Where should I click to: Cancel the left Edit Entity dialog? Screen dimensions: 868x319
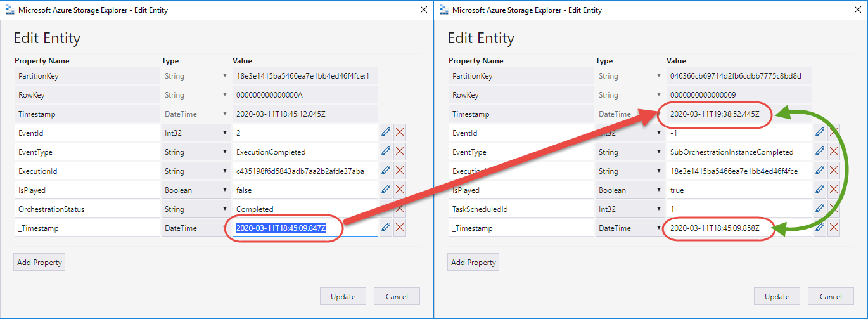pos(397,296)
